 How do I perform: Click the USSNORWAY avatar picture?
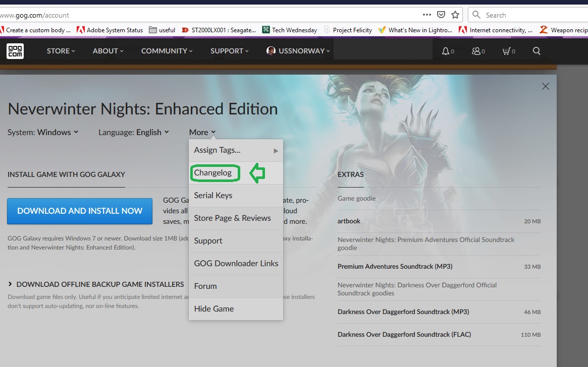click(x=271, y=50)
